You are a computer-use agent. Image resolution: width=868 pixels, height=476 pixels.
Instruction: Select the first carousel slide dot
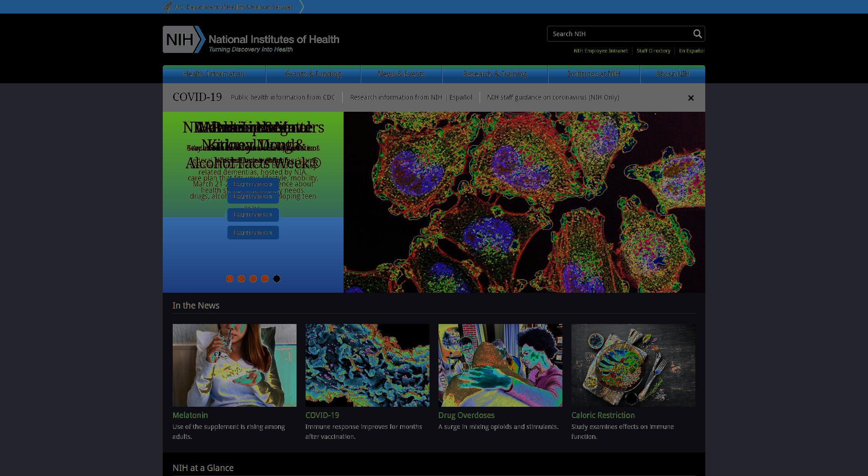point(230,279)
